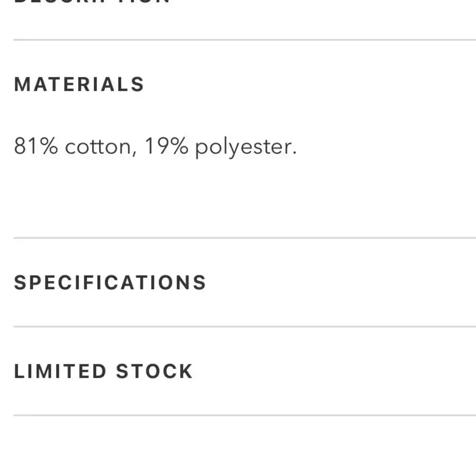476x476 pixels.
Task: Collapse the MATERIALS section header
Action: coord(79,85)
